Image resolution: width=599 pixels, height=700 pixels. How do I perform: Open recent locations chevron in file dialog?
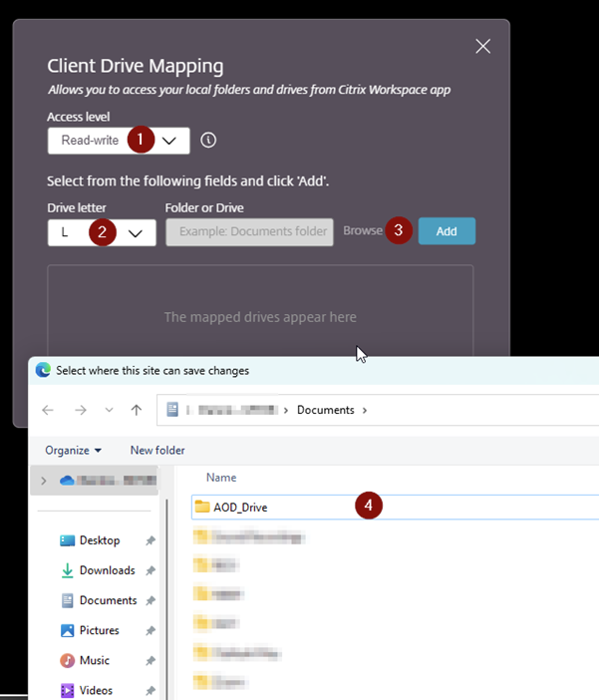109,410
